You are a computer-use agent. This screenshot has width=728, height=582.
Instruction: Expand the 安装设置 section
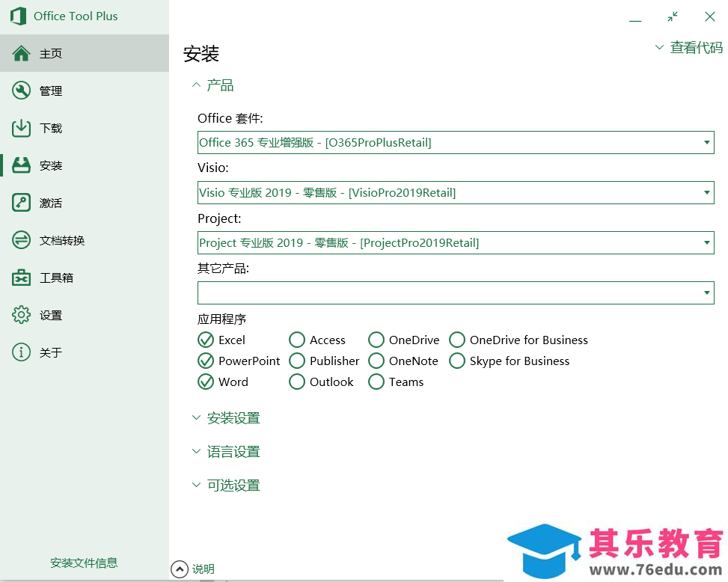[226, 418]
